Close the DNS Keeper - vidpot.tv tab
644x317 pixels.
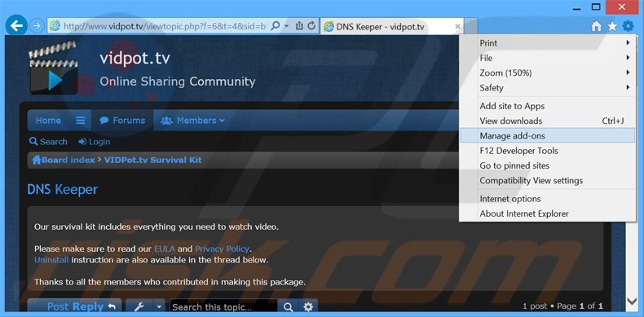(x=458, y=27)
